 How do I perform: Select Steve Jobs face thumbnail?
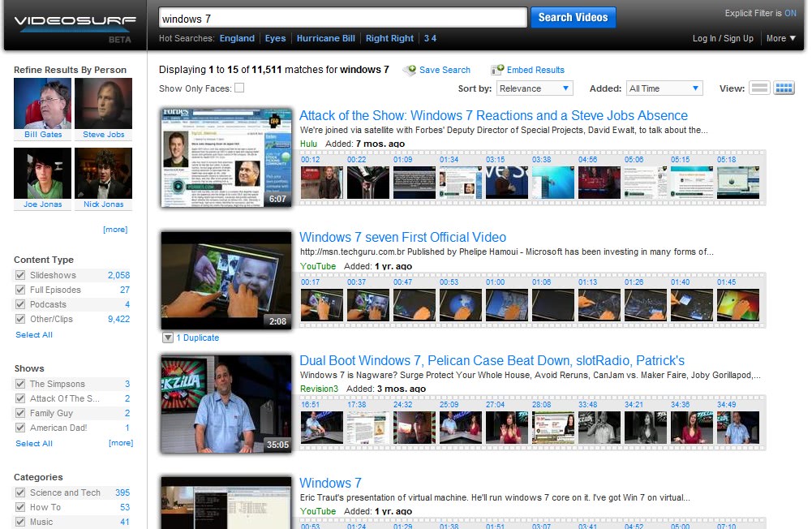(x=103, y=104)
